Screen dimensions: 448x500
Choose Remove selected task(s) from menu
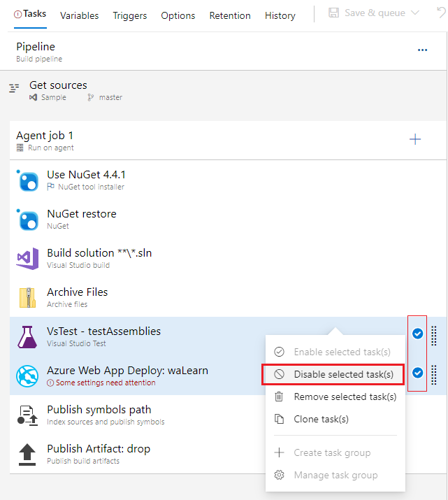point(335,397)
